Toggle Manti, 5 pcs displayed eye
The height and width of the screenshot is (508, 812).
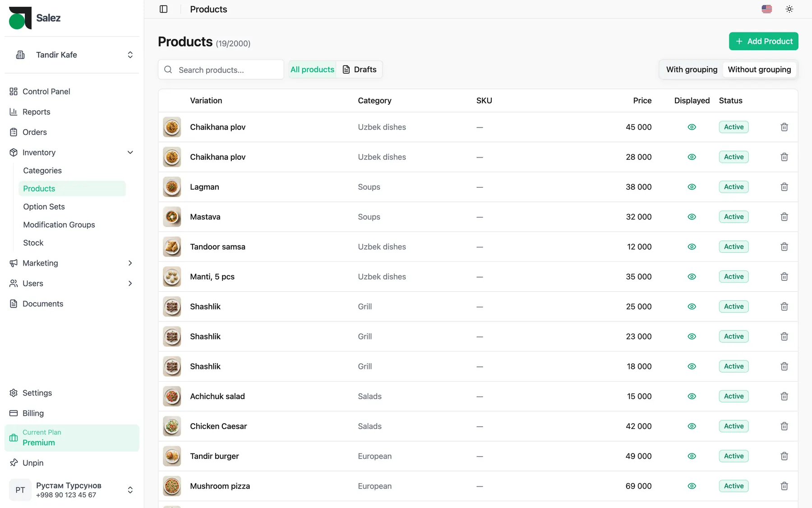tap(692, 276)
